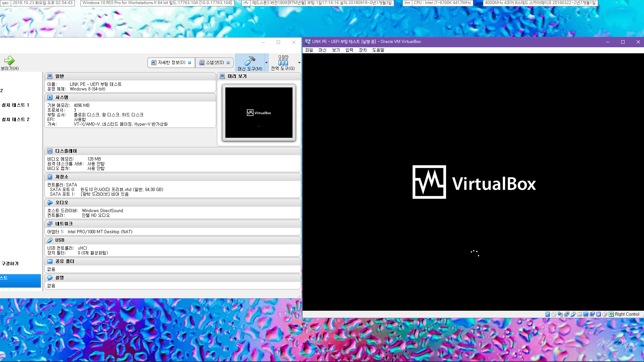
Task: Click the audio status icon in VM status bar
Action: 560,314
